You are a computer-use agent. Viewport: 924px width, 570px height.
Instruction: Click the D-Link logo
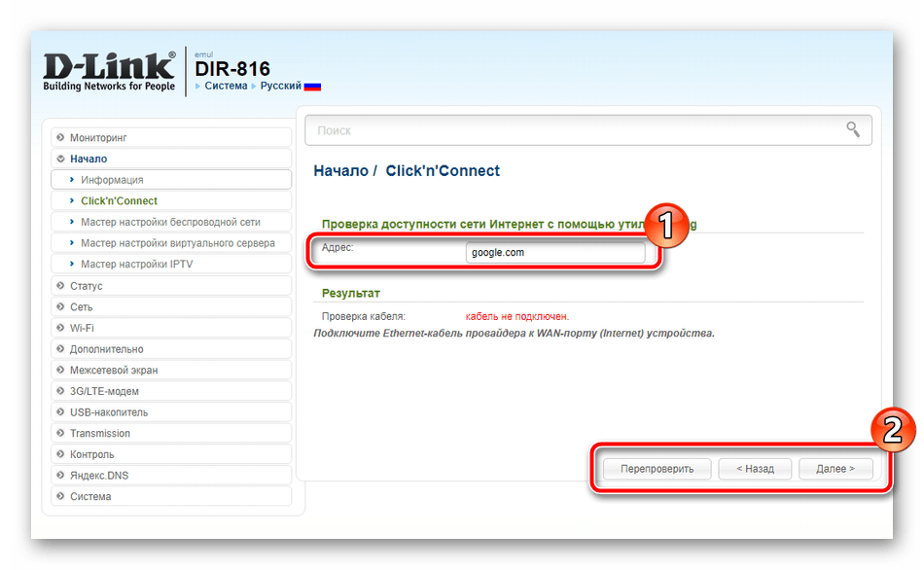[109, 71]
